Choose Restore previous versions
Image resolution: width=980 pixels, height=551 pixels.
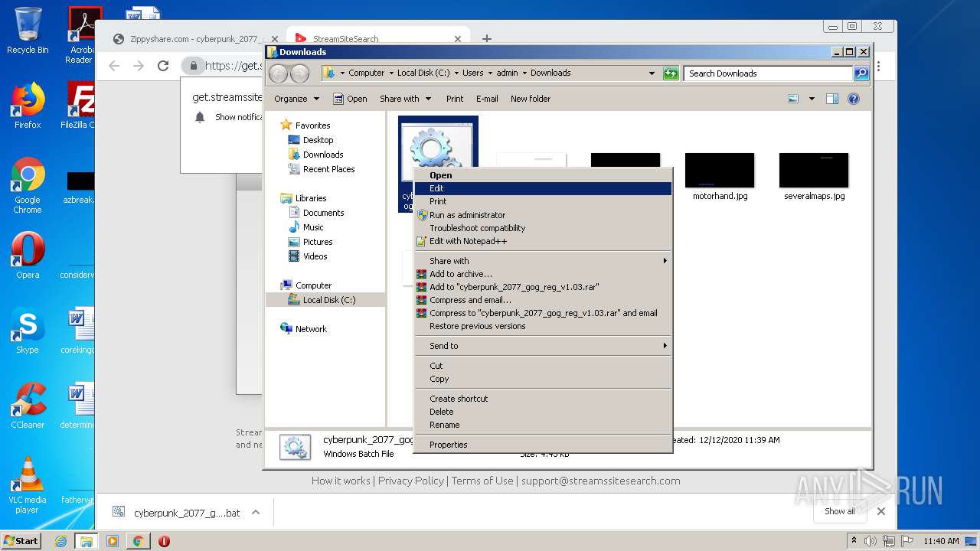tap(543, 326)
